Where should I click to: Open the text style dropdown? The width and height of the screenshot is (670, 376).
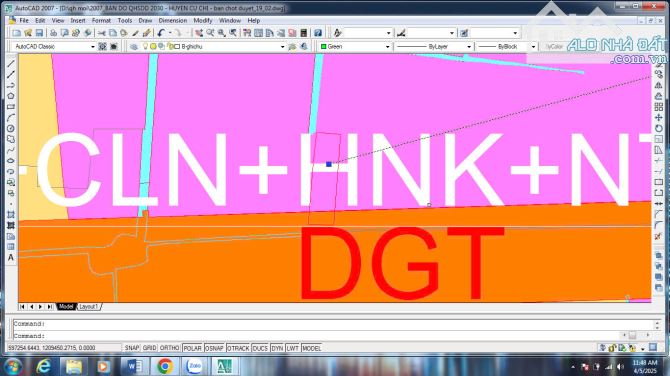pos(368,33)
